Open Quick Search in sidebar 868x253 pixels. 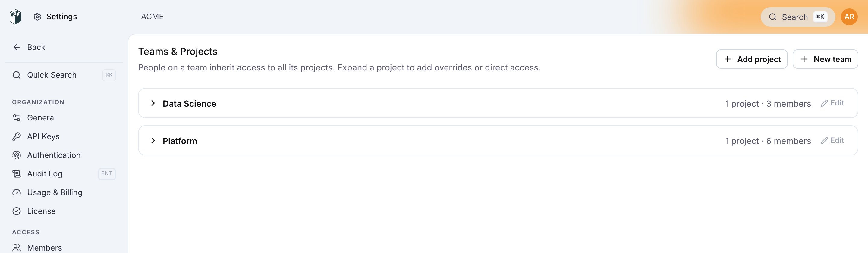click(x=64, y=75)
